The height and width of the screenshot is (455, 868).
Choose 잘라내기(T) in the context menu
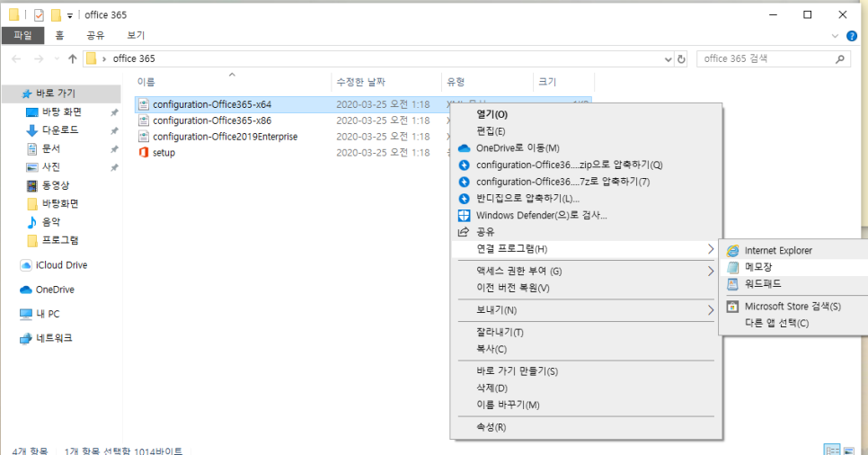[587, 333]
